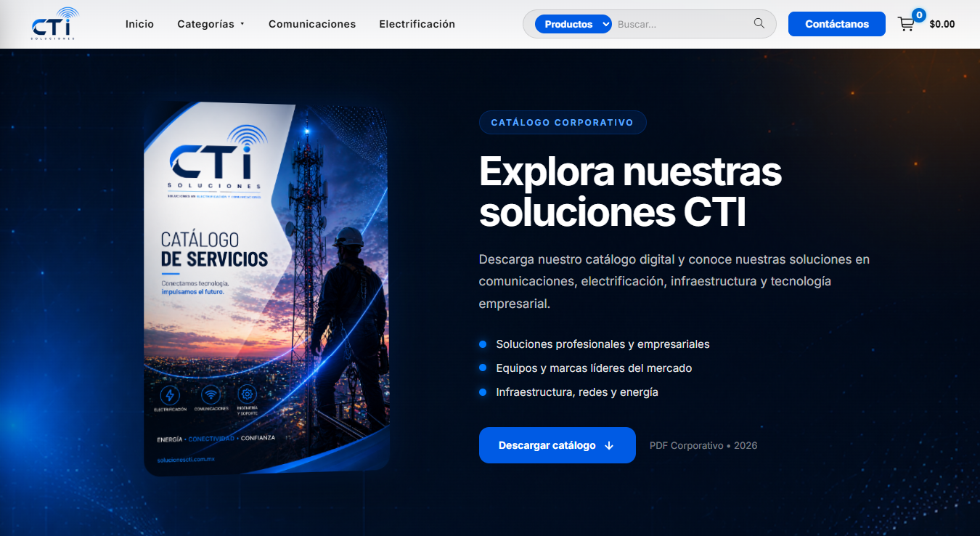
Task: Go to Comunicaciones page
Action: coord(312,24)
